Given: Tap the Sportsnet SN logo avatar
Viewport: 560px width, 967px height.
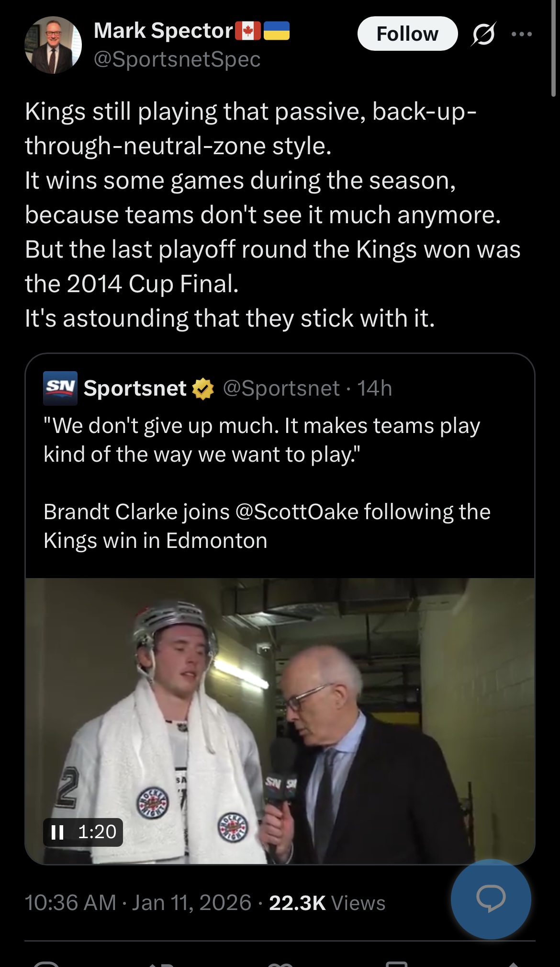Looking at the screenshot, I should point(60,387).
